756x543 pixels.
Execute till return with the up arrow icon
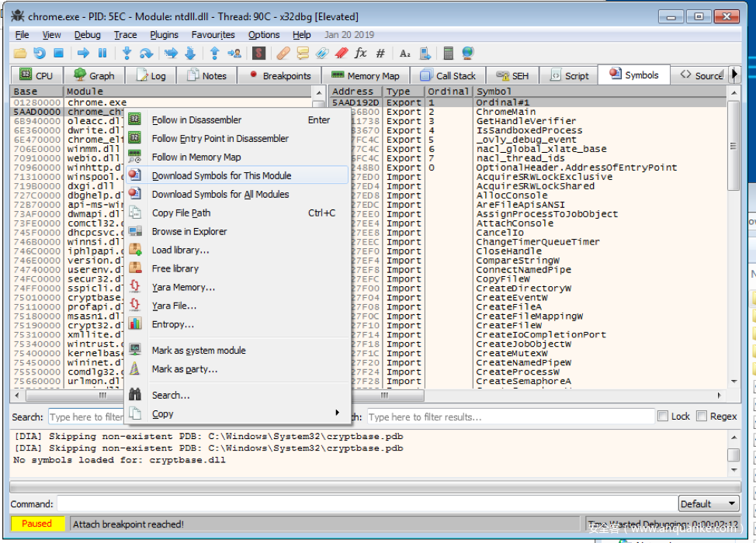(x=214, y=53)
